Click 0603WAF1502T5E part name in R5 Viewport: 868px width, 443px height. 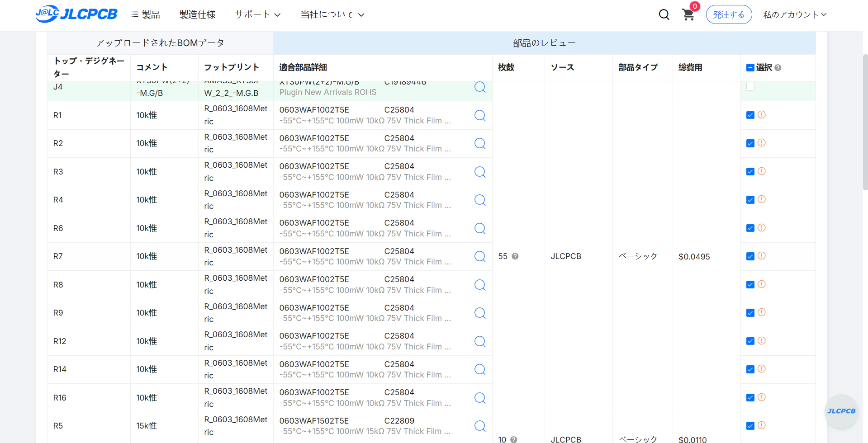click(x=314, y=421)
